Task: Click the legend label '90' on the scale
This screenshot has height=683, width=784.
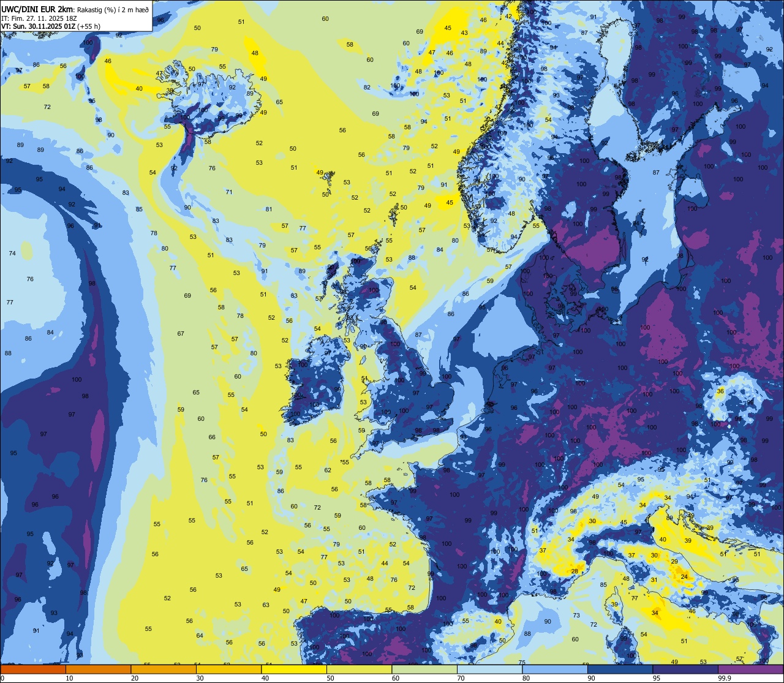Action: [x=592, y=678]
